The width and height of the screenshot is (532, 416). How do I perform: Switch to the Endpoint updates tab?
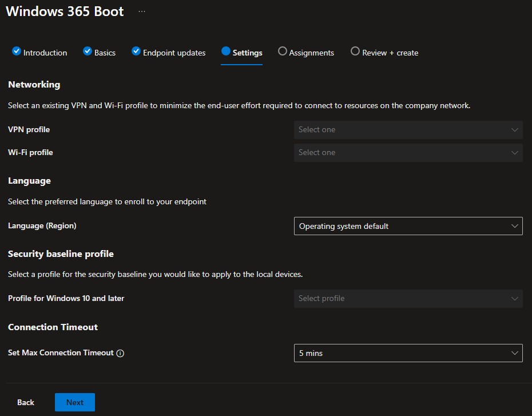pyautogui.click(x=174, y=53)
